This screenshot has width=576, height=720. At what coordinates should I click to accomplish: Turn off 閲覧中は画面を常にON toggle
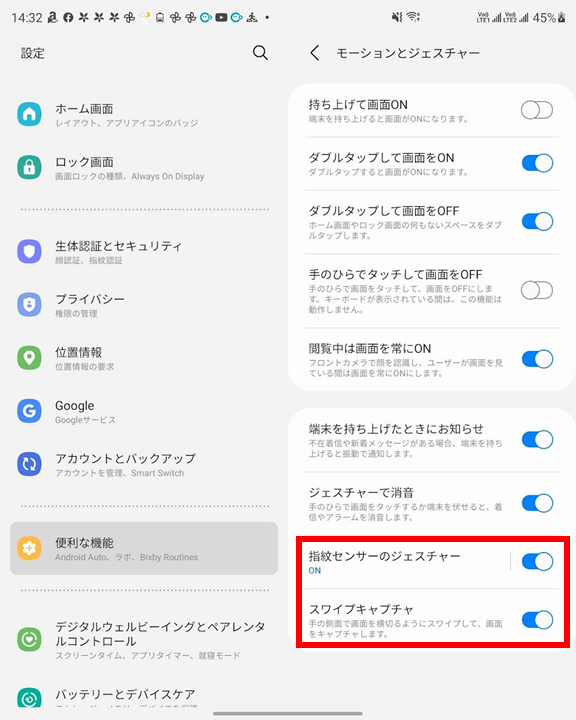(537, 359)
